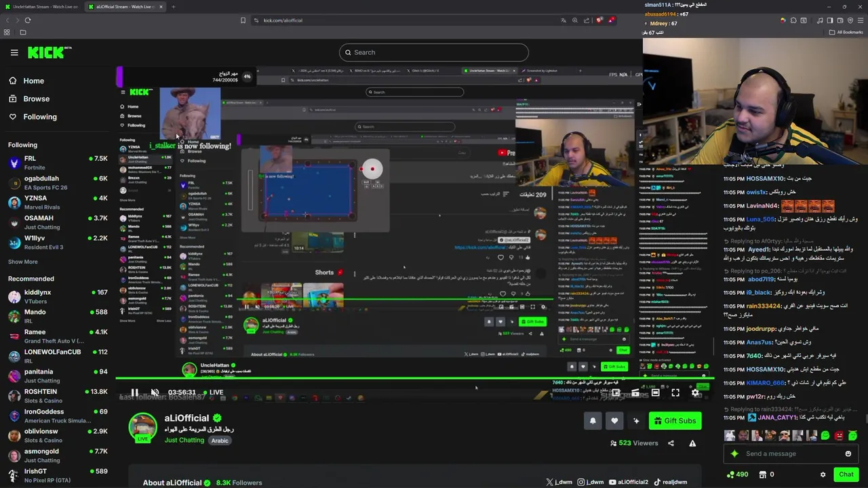The image size is (868, 488).
Task: Open LONEWOLFanCUB recommended channel
Action: (x=58, y=356)
